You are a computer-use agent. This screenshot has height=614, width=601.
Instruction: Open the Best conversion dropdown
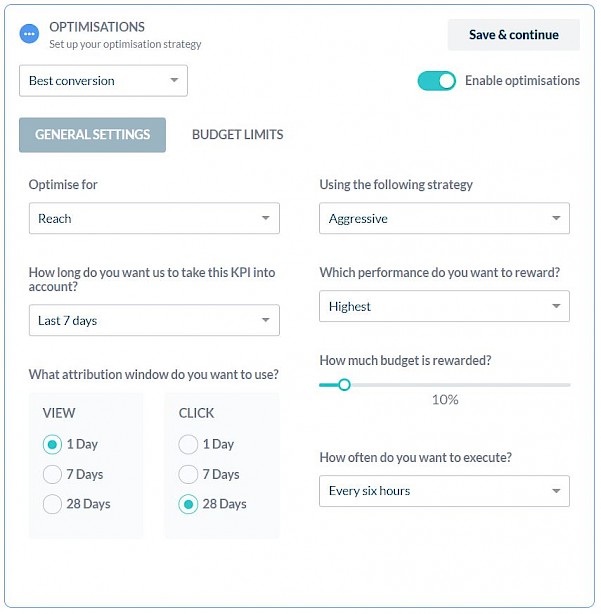click(x=103, y=81)
